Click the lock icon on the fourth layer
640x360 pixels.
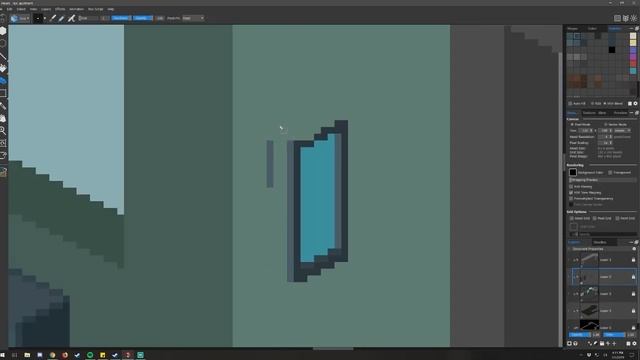tap(633, 311)
